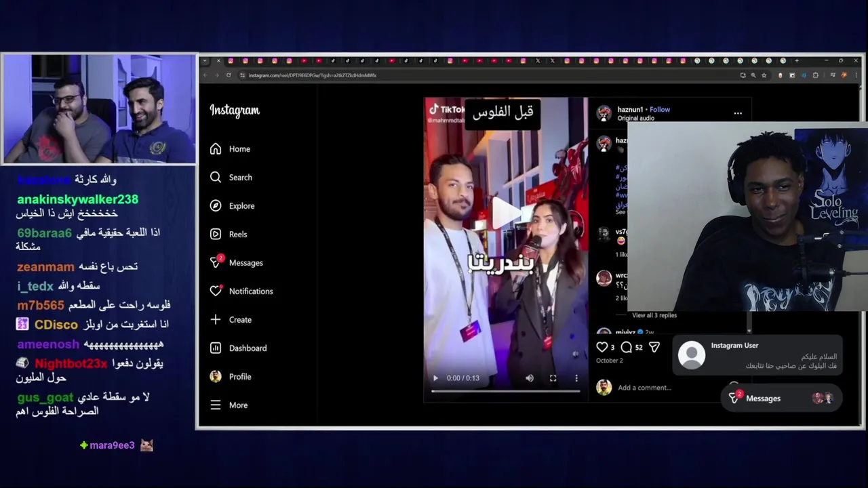Click haznun1's avatar in the post header
The width and height of the screenshot is (868, 488).
click(604, 113)
